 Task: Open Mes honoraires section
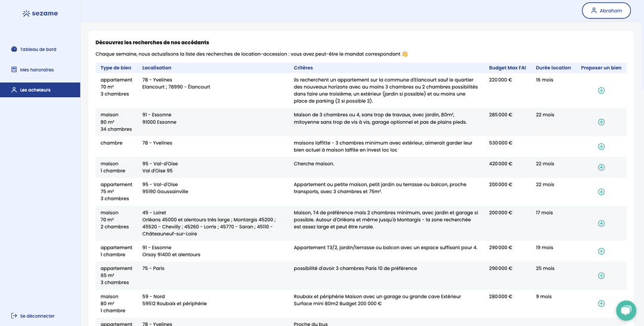pyautogui.click(x=36, y=70)
